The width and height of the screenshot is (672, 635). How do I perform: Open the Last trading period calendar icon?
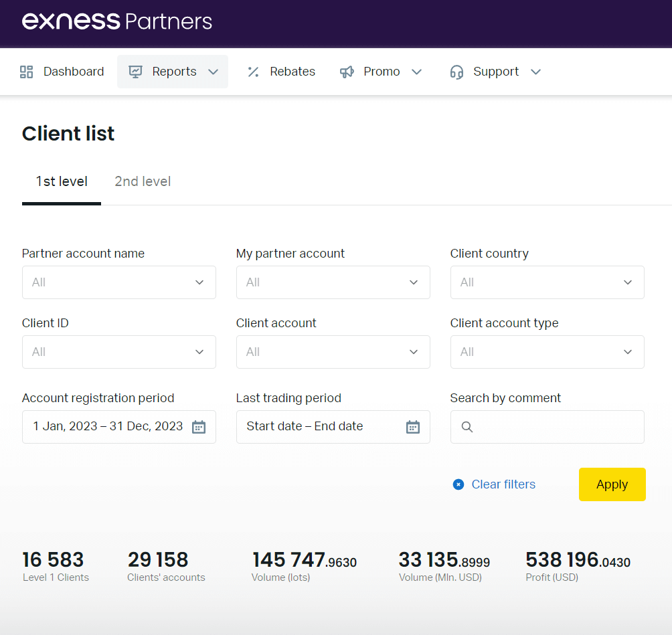[x=413, y=427]
